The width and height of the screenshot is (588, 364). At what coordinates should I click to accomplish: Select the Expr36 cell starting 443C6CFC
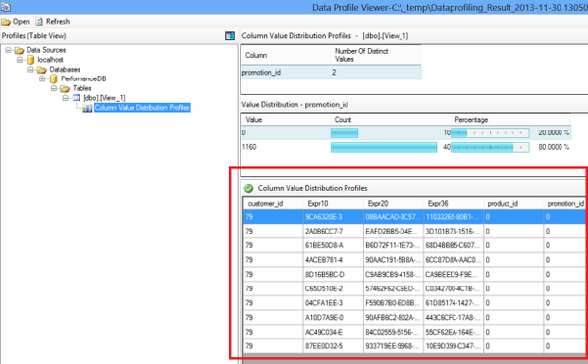[453, 318]
